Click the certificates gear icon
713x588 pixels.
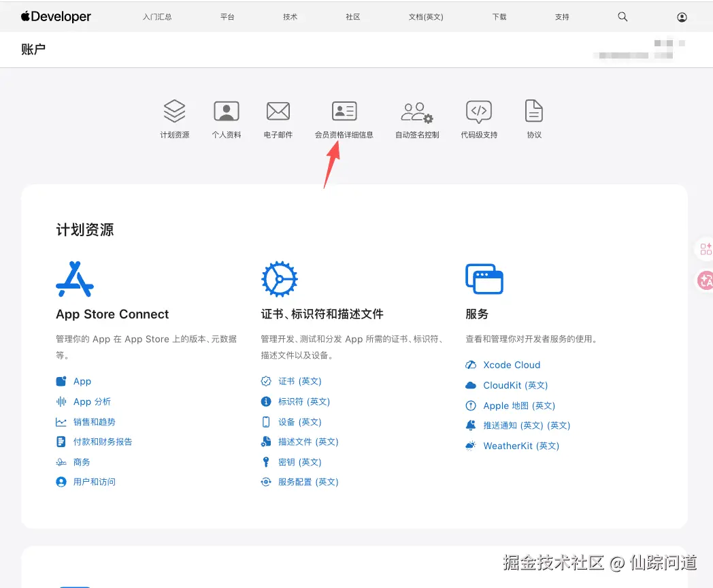click(x=279, y=279)
